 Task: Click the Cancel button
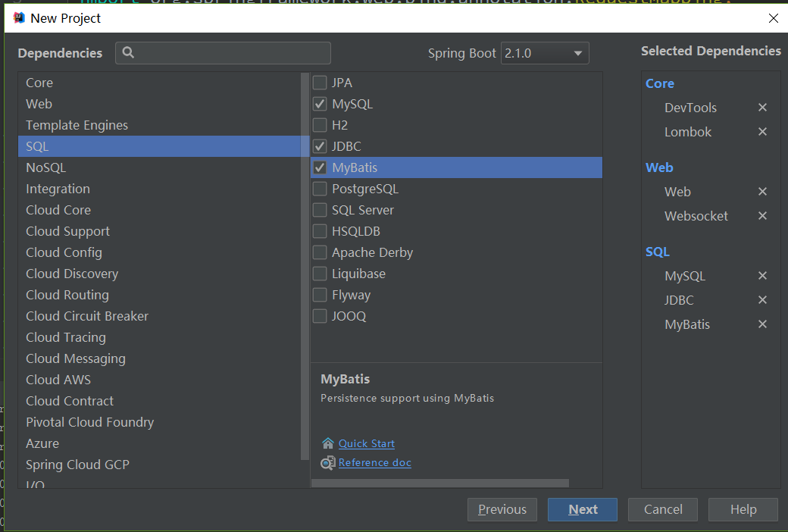pyautogui.click(x=663, y=509)
